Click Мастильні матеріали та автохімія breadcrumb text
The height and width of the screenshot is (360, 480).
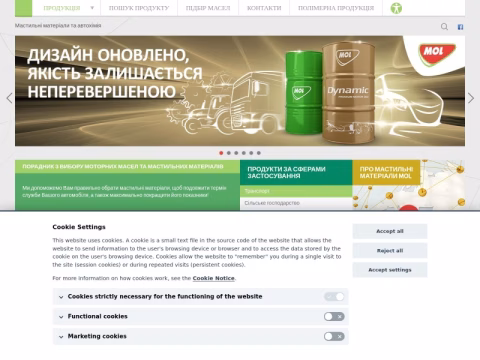point(58,25)
